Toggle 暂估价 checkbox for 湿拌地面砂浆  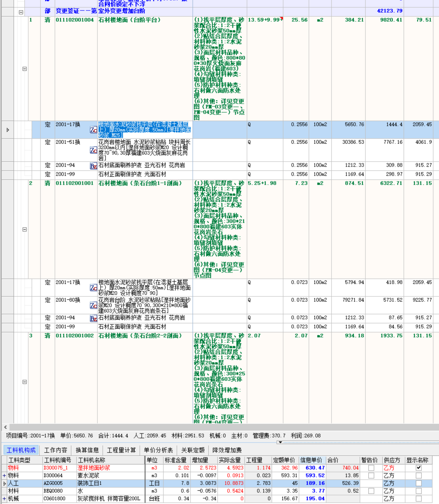click(371, 468)
